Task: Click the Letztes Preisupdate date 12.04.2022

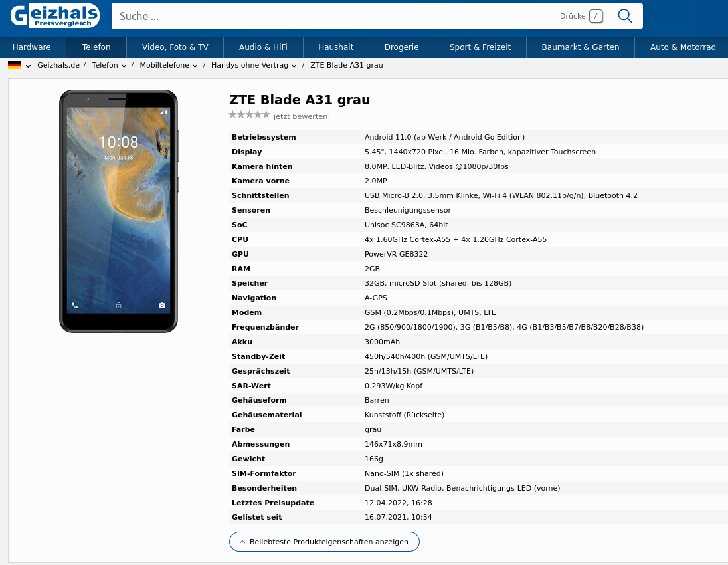Action: 399,503
